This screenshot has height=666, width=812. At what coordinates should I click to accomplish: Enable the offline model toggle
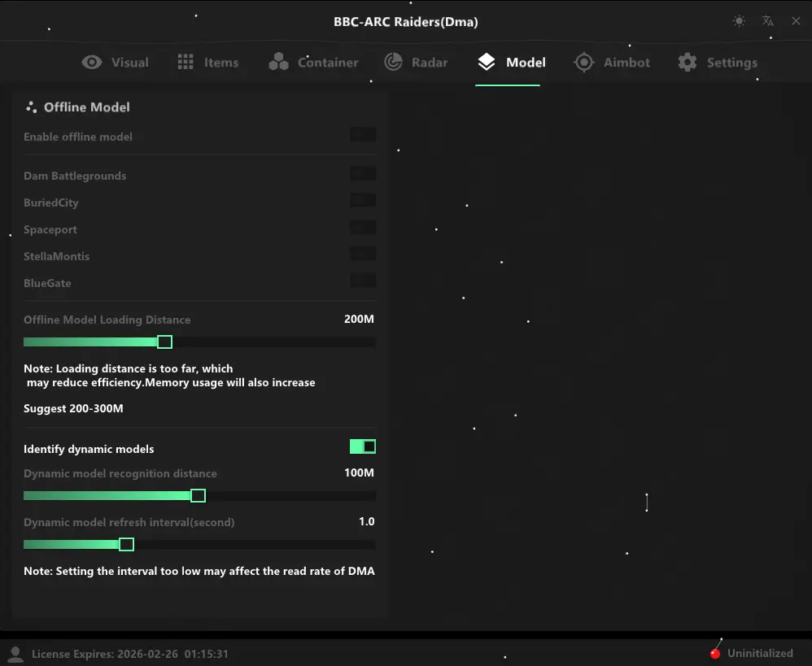pyautogui.click(x=362, y=134)
